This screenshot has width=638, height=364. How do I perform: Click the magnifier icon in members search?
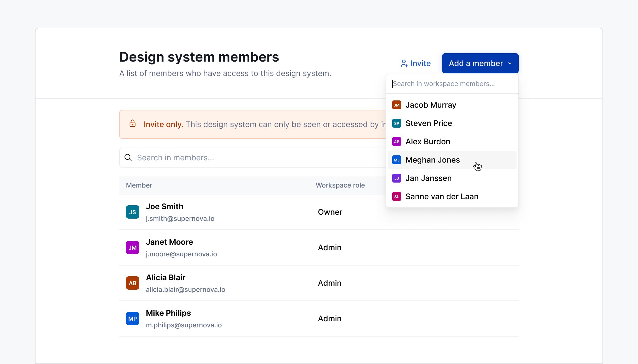pyautogui.click(x=128, y=158)
